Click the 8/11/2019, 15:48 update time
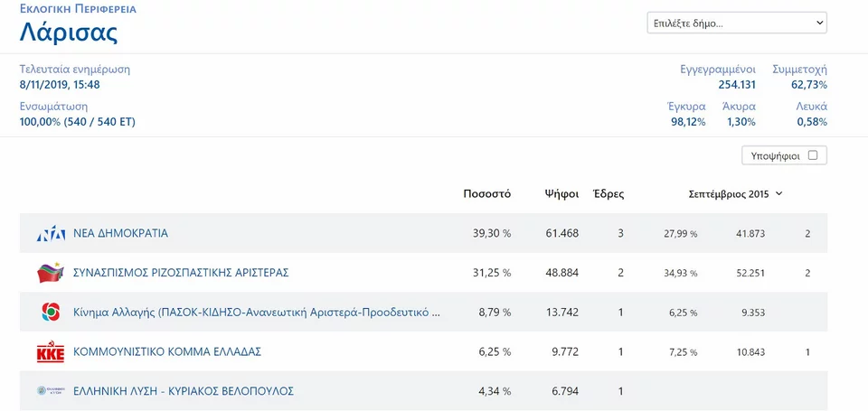This screenshot has width=868, height=411. click(x=60, y=85)
